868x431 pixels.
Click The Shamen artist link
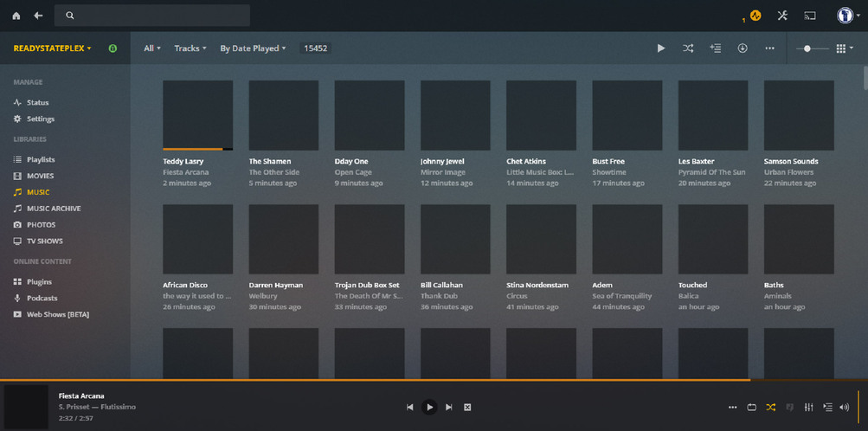click(x=270, y=161)
